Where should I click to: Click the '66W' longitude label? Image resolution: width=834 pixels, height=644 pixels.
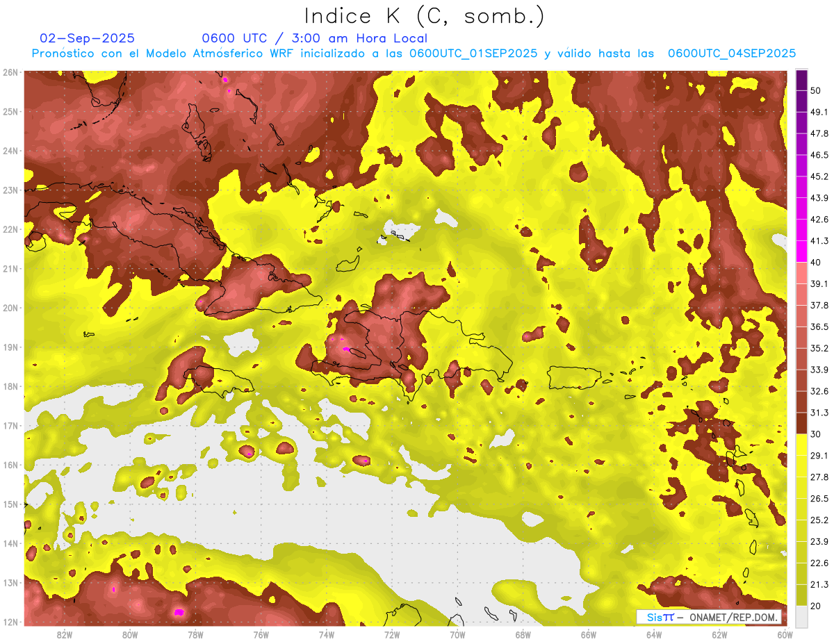[x=589, y=634]
